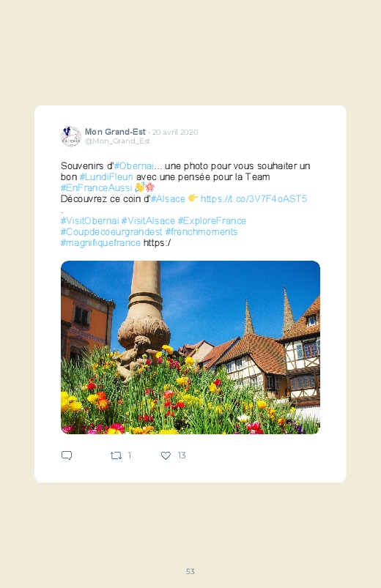Follow the t.co/3V7F4oAST5 link
Viewport: 381px width, 588px height.
coord(254,198)
